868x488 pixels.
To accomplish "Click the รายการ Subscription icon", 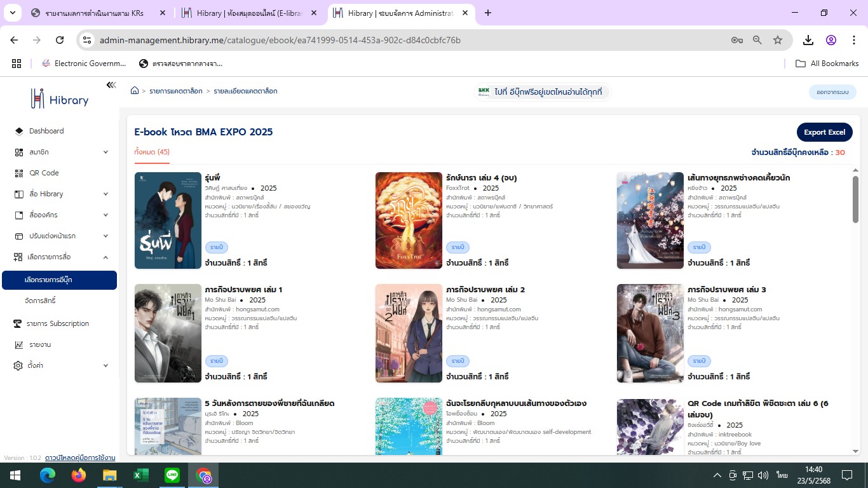I will pos(18,323).
